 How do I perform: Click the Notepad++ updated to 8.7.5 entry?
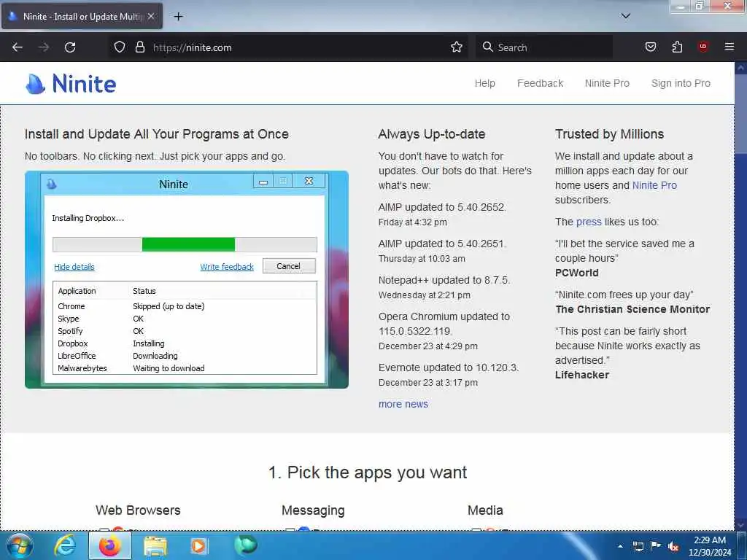pyautogui.click(x=444, y=280)
